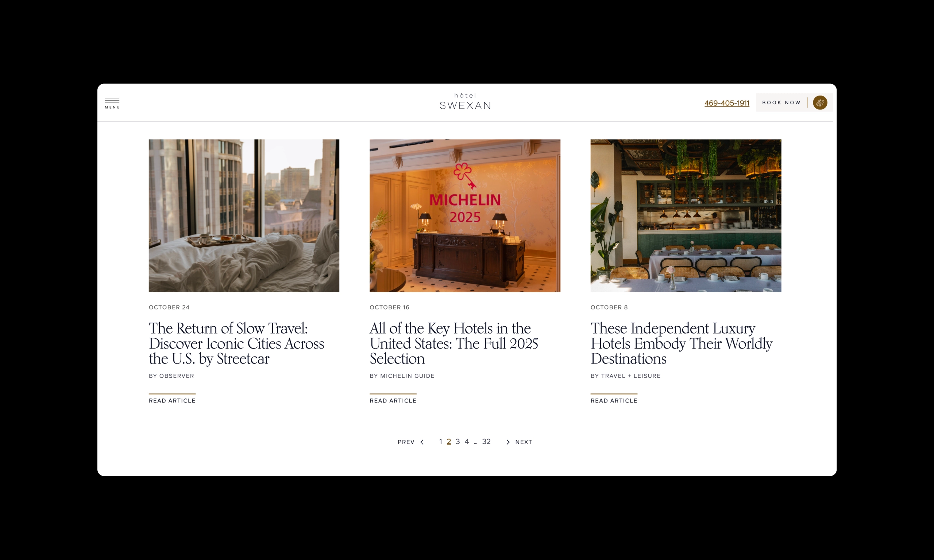
Task: Open headline All of the Key Hotels
Action: (454, 343)
